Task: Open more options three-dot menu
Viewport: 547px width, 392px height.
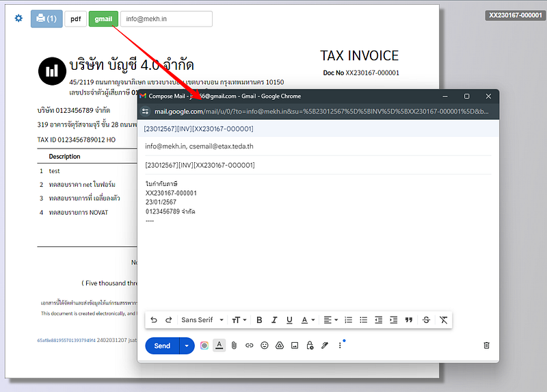Action: pos(340,345)
